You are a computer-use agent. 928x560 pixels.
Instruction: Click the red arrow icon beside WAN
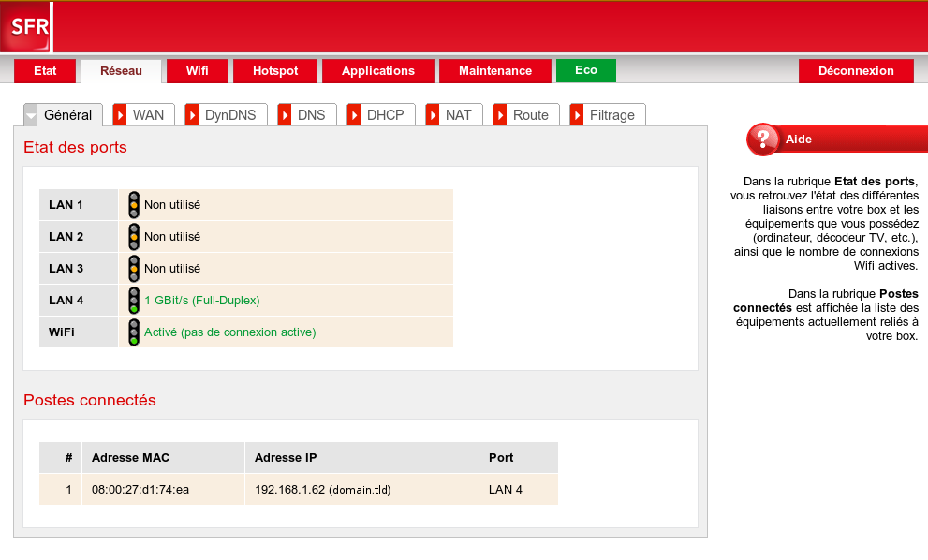click(x=120, y=115)
